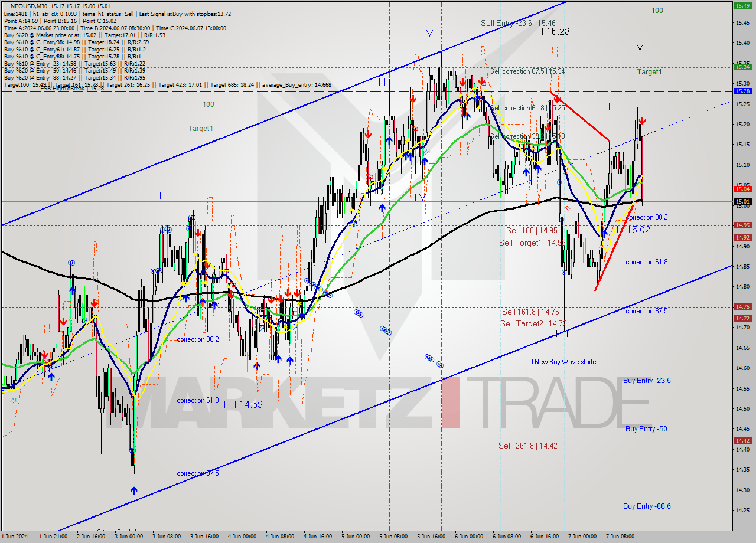Select the 'Sell 100 | 14.95' label
The image size is (756, 543).
532,230
